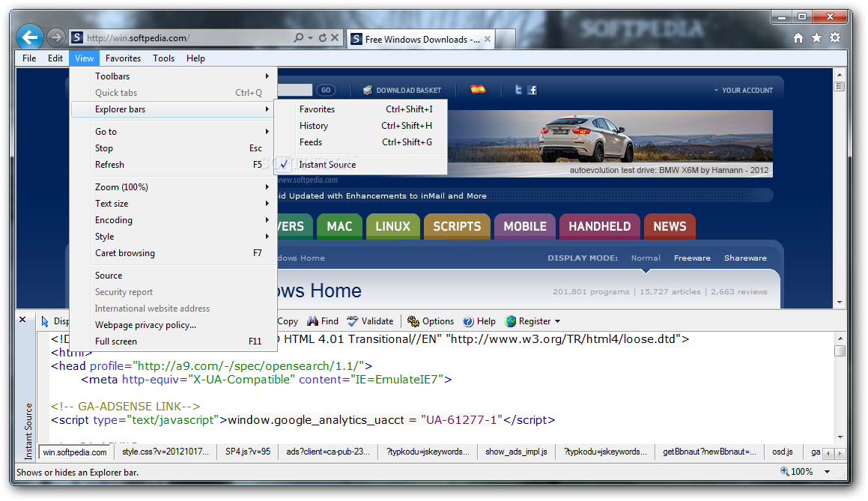Click the SCRIPTS category tab

[458, 226]
